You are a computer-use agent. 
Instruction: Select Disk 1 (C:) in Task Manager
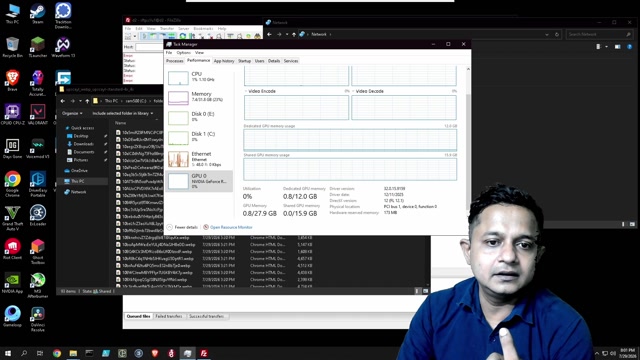[x=199, y=137]
